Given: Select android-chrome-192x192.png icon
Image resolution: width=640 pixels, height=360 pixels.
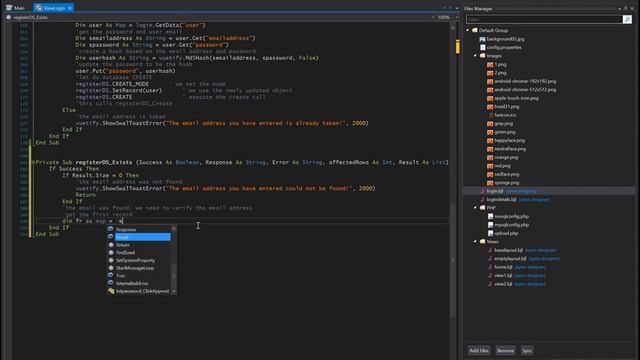Looking at the screenshot, I should tap(490, 81).
